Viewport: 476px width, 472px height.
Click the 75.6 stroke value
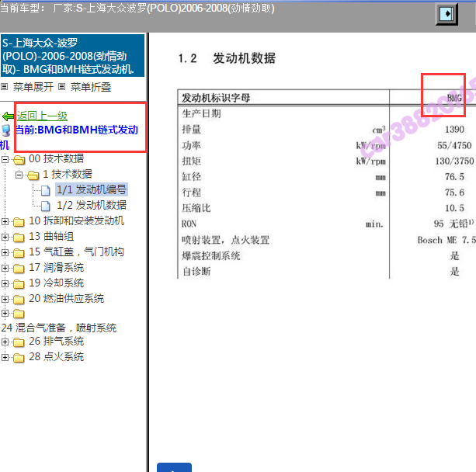coord(454,193)
